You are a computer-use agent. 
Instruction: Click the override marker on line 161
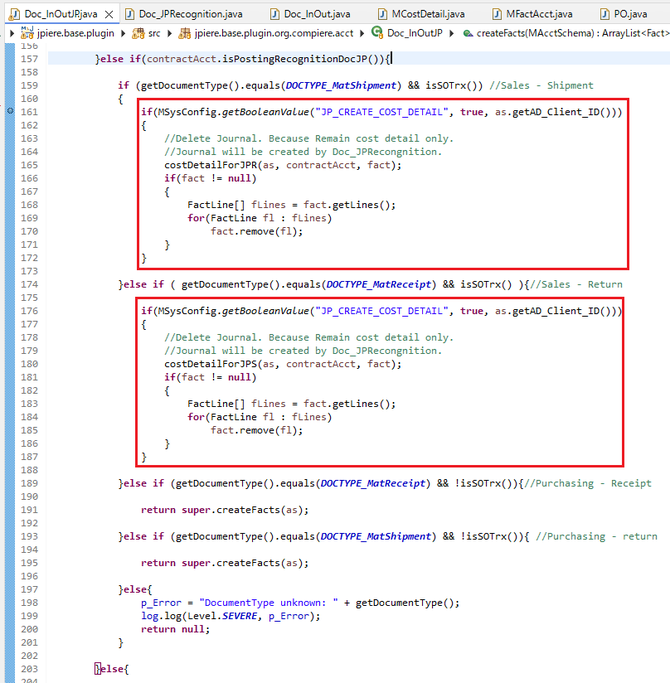tap(10, 111)
